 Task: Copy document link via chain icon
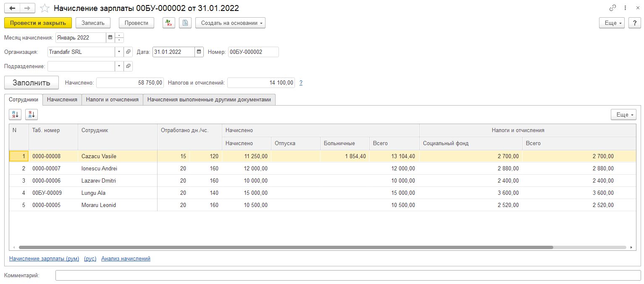point(612,8)
